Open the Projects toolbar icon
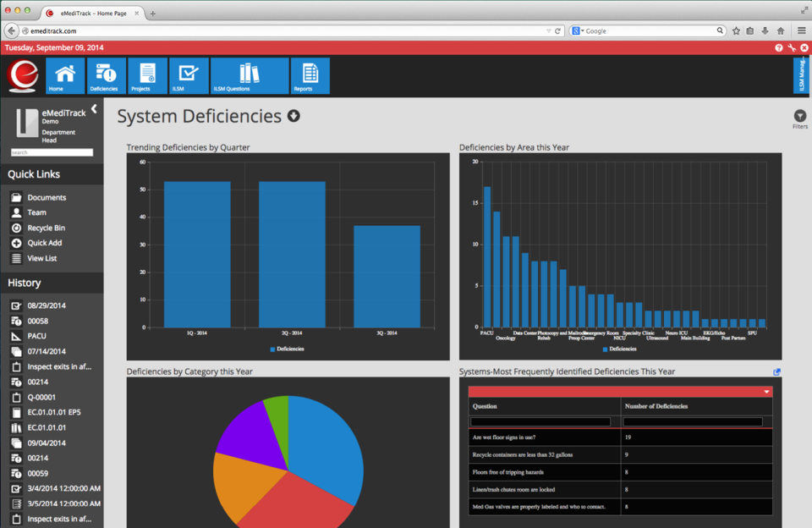812x528 pixels. tap(147, 75)
